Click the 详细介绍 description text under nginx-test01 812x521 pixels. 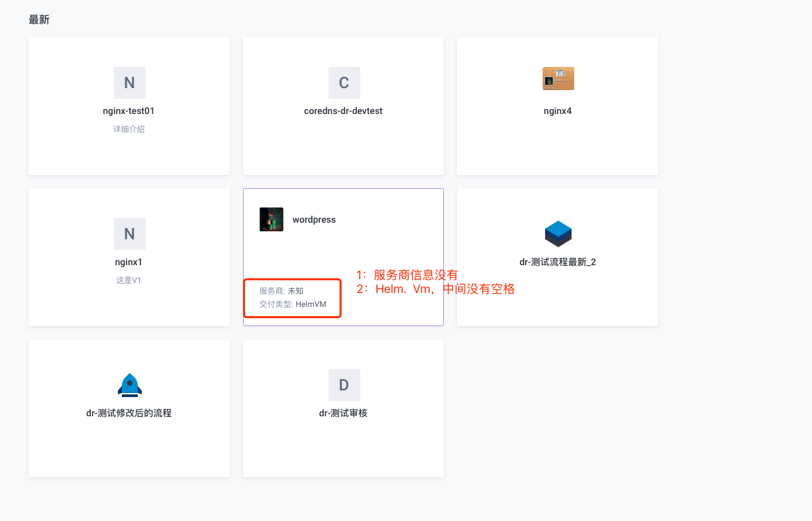click(129, 129)
